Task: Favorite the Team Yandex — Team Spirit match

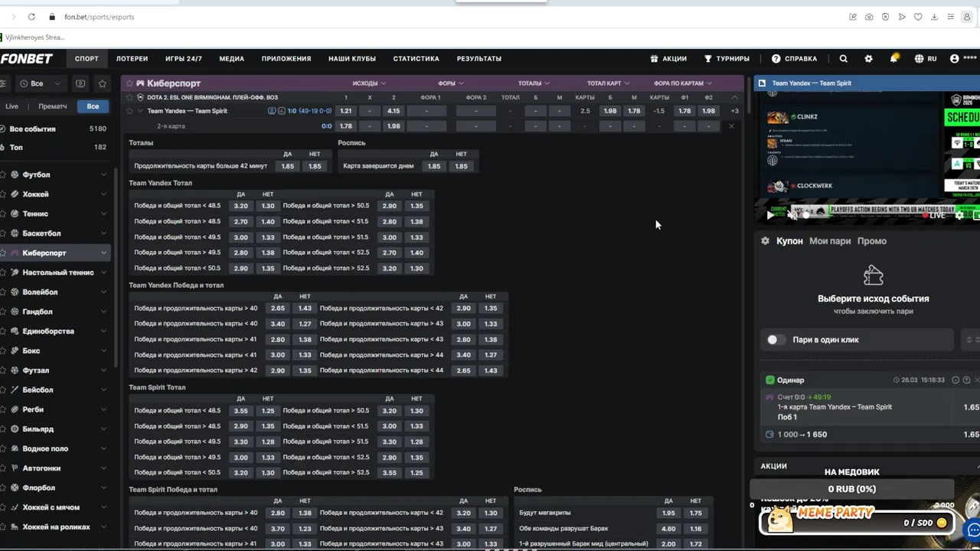Action: [129, 111]
